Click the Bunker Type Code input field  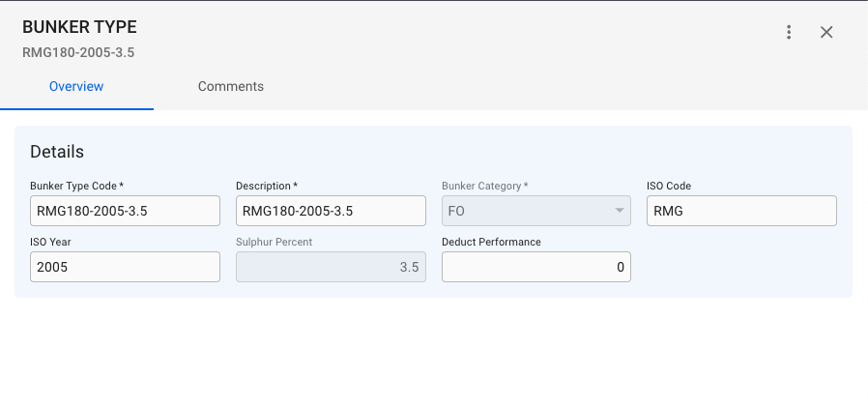125,211
